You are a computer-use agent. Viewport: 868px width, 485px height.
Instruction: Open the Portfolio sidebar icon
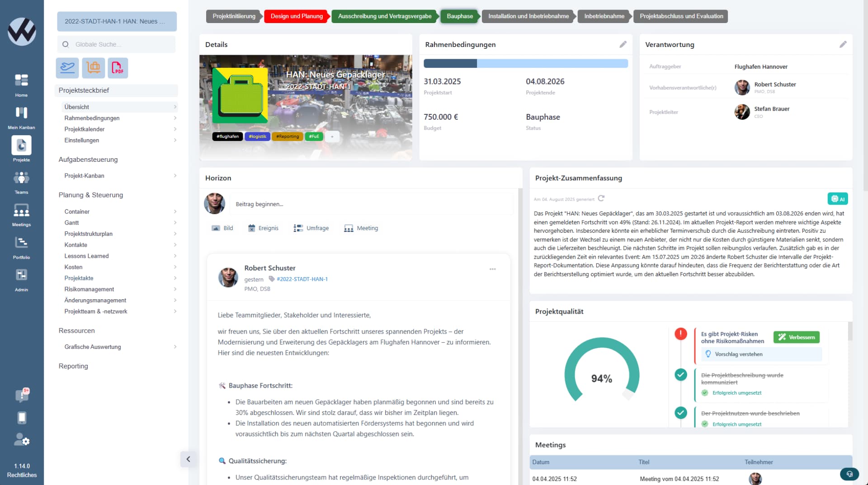pyautogui.click(x=21, y=243)
